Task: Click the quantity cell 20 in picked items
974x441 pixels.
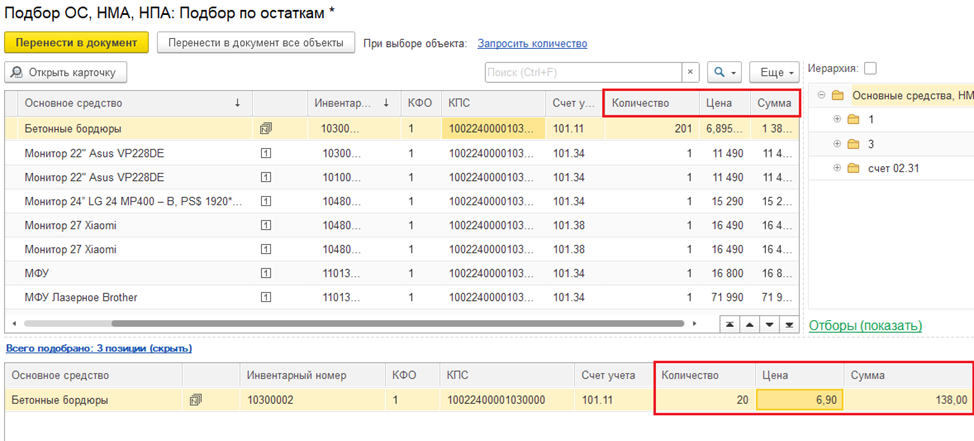Action: coord(704,401)
